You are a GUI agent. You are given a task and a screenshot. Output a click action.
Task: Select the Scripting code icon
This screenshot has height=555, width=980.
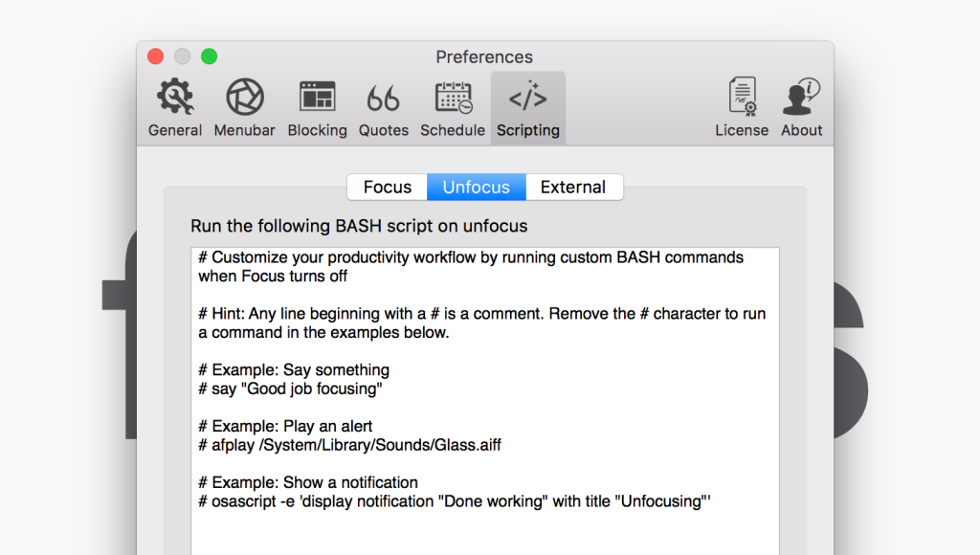point(528,97)
